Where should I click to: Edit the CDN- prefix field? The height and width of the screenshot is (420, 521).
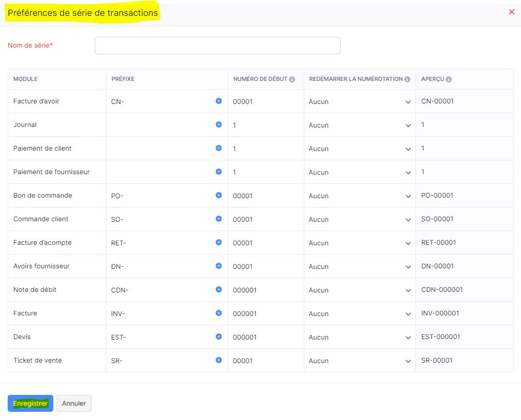point(161,290)
